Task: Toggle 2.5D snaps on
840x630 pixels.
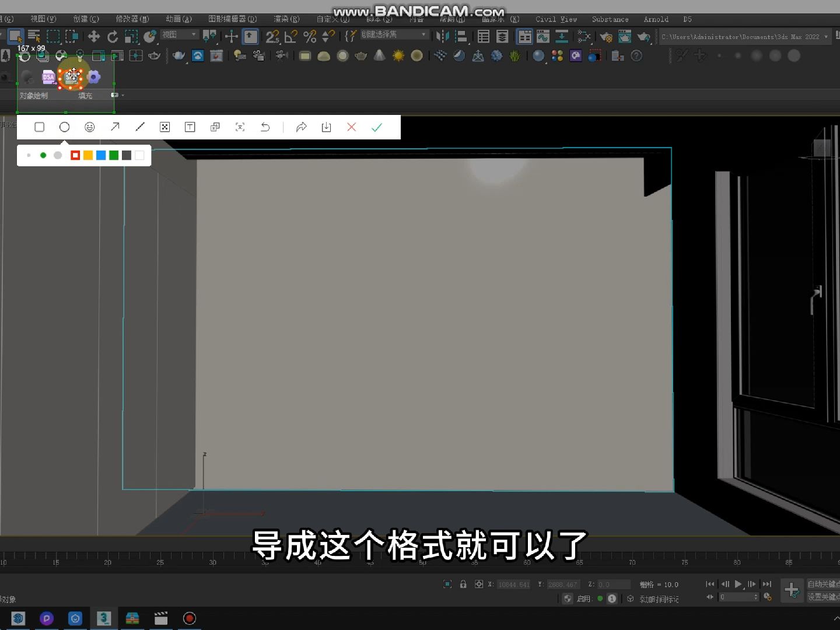Action: (x=272, y=36)
